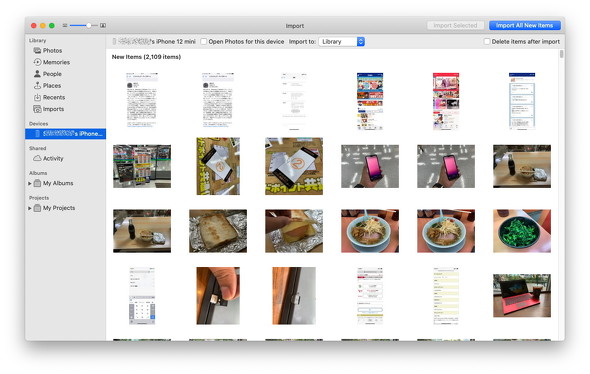Click the Import Selected button
590x374 pixels.
[x=455, y=25]
